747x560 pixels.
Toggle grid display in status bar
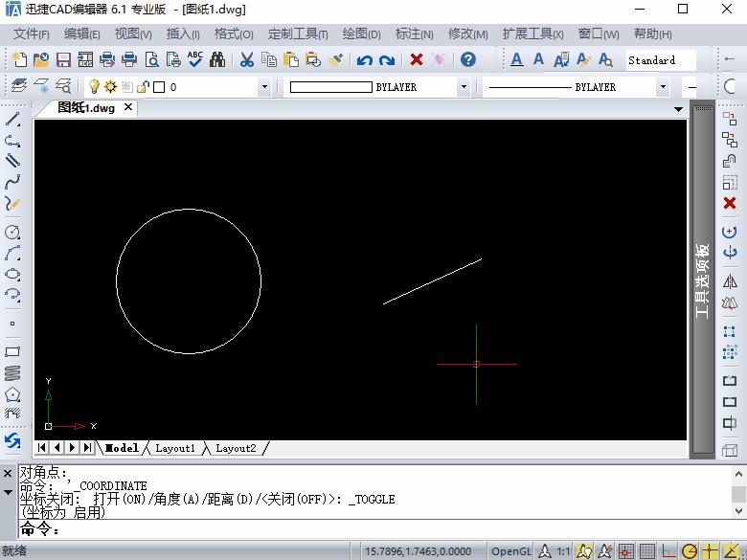click(x=647, y=551)
